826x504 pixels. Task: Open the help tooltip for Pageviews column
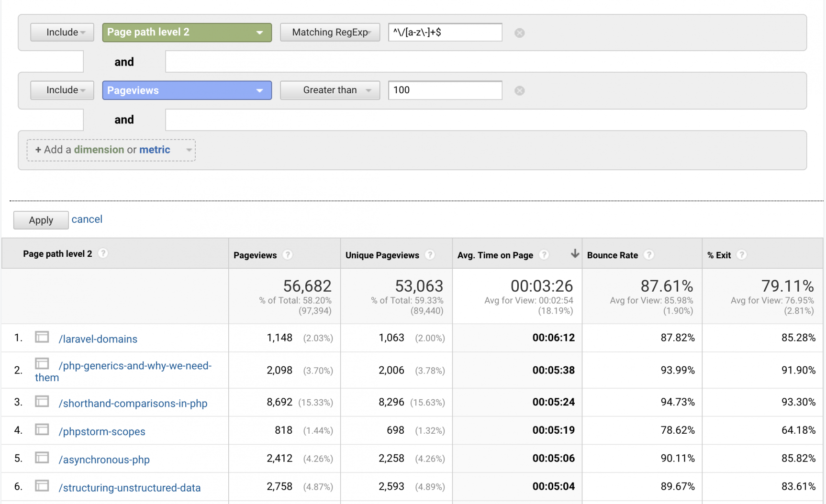click(x=288, y=255)
